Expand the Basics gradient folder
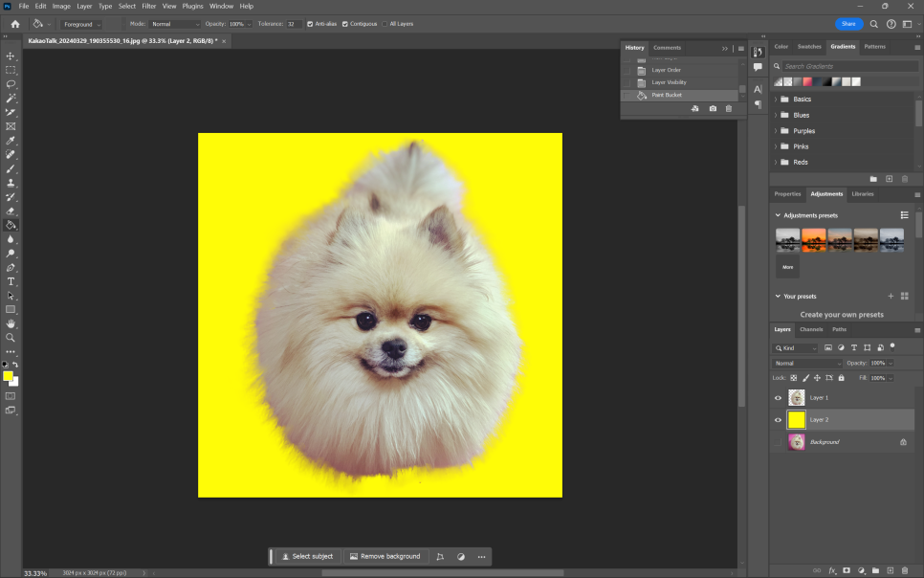Viewport: 924px width, 578px height. point(776,100)
